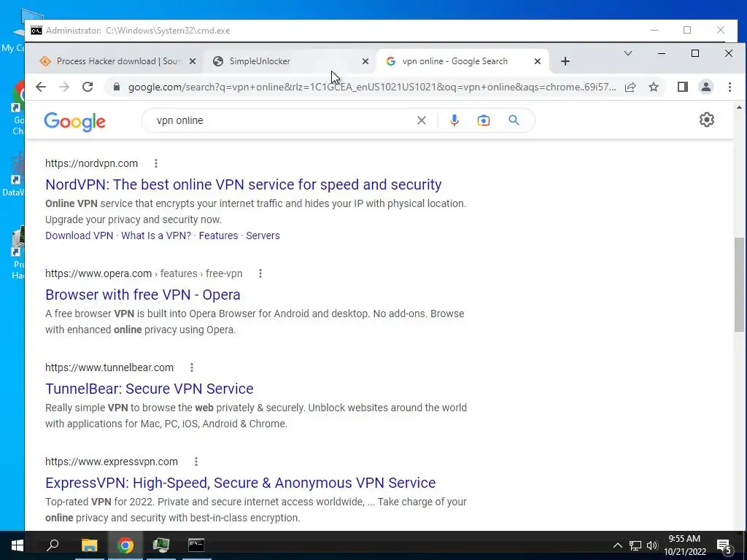This screenshot has height=560, width=747.
Task: Open Google quick settings gear
Action: (x=706, y=120)
